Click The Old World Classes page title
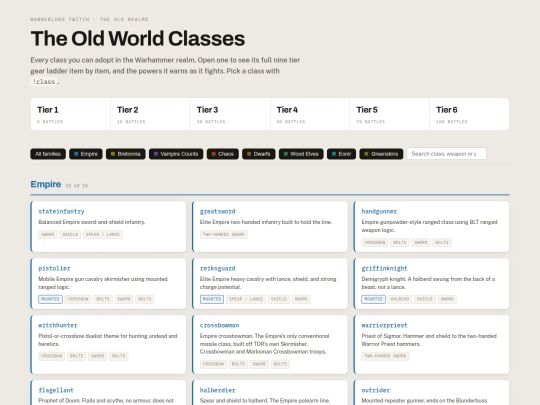Screen dimensions: 540x405 pyautogui.click(x=138, y=38)
